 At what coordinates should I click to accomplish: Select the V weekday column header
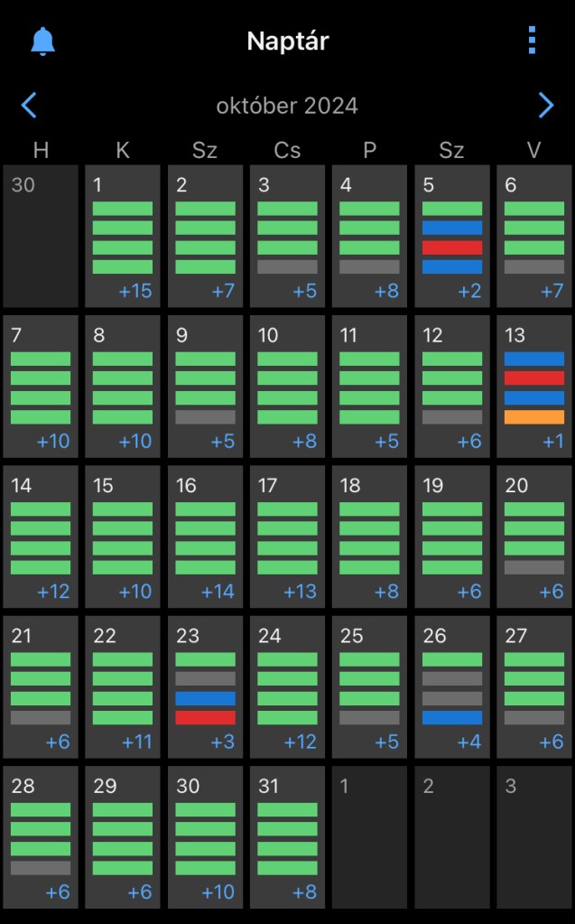(534, 150)
